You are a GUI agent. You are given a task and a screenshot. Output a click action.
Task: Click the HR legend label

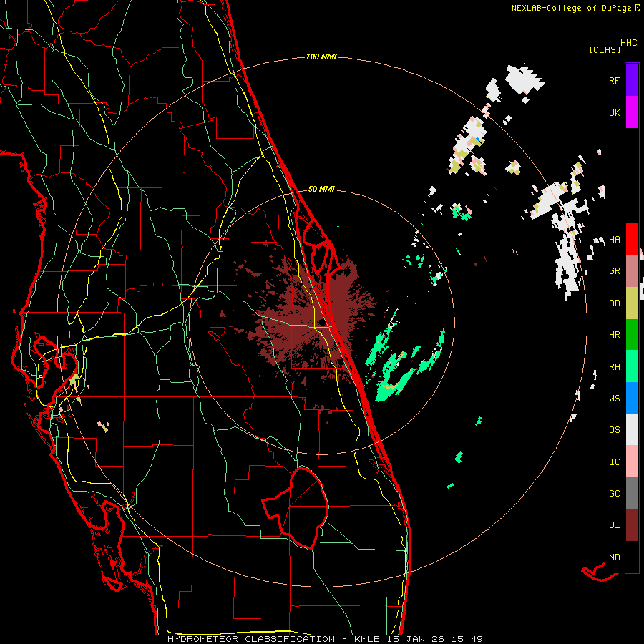pos(614,335)
